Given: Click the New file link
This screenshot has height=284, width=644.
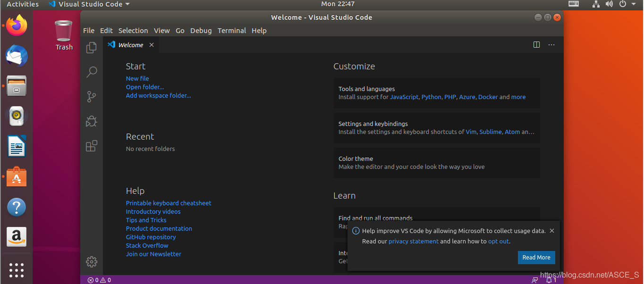Looking at the screenshot, I should pos(137,78).
